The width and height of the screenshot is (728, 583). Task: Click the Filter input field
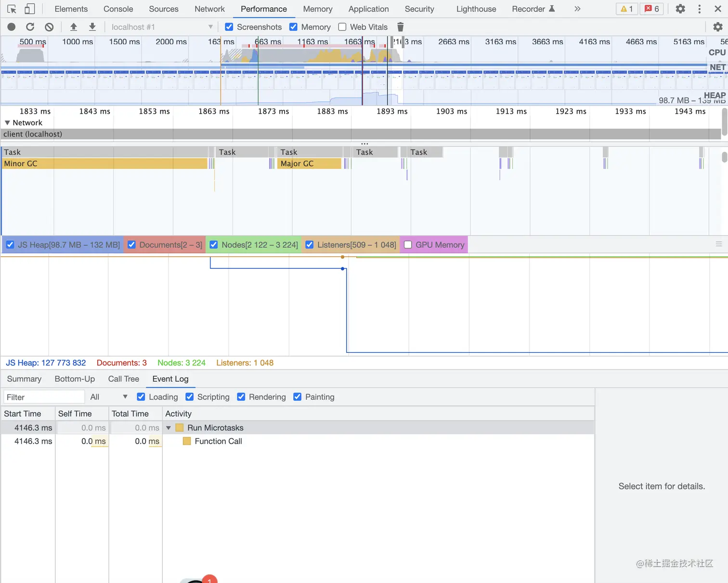click(x=44, y=397)
